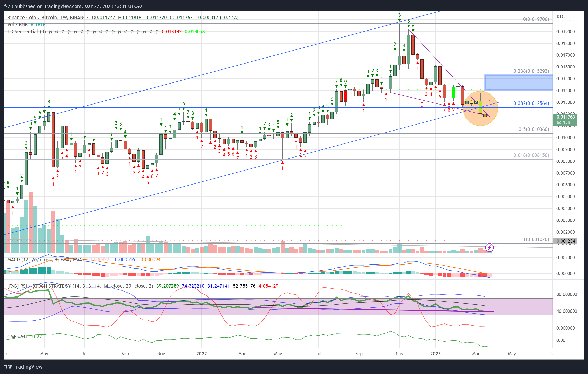Click the 80.000000 RSI axis tick

click(567, 294)
